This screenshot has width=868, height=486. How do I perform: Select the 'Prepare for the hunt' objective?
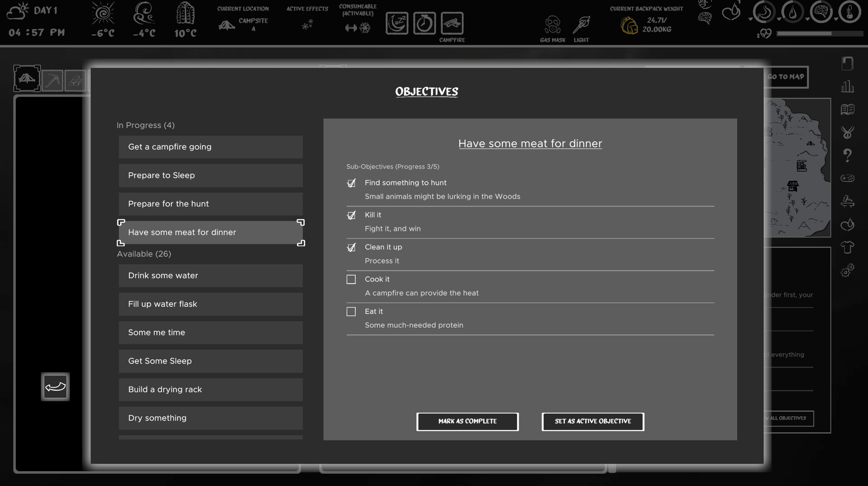tap(210, 204)
